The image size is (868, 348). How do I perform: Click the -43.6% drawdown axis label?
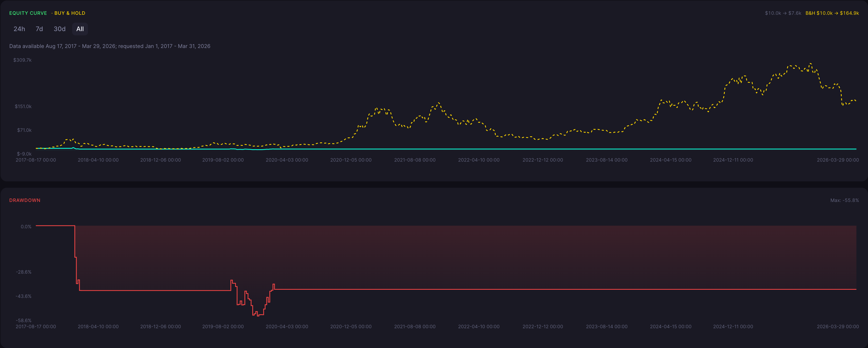pyautogui.click(x=24, y=296)
